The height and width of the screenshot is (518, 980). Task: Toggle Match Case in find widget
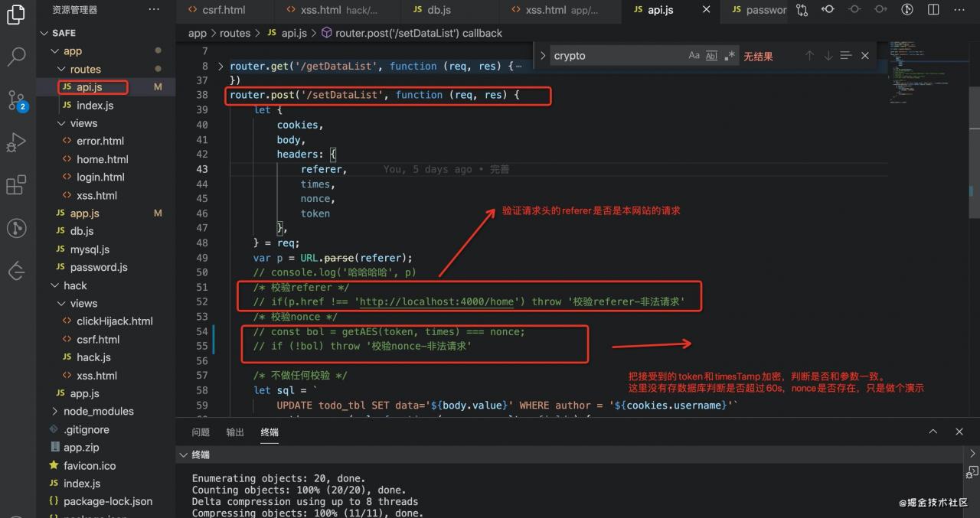(694, 56)
